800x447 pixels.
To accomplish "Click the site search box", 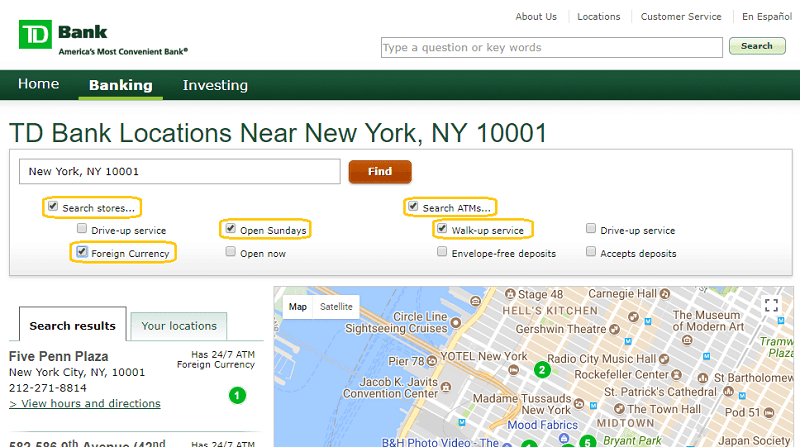I will pyautogui.click(x=551, y=47).
